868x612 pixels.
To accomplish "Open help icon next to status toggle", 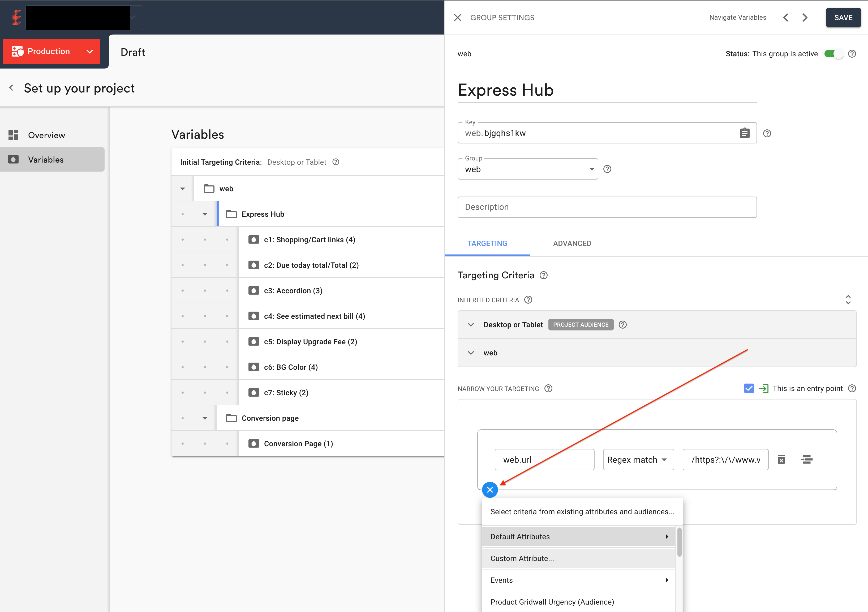I will click(x=852, y=54).
